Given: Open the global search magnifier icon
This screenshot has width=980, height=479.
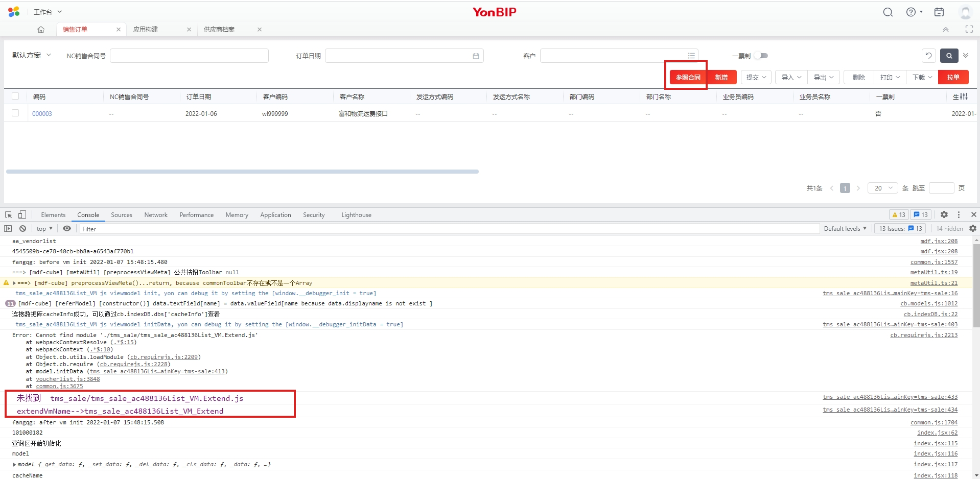Looking at the screenshot, I should coord(888,12).
